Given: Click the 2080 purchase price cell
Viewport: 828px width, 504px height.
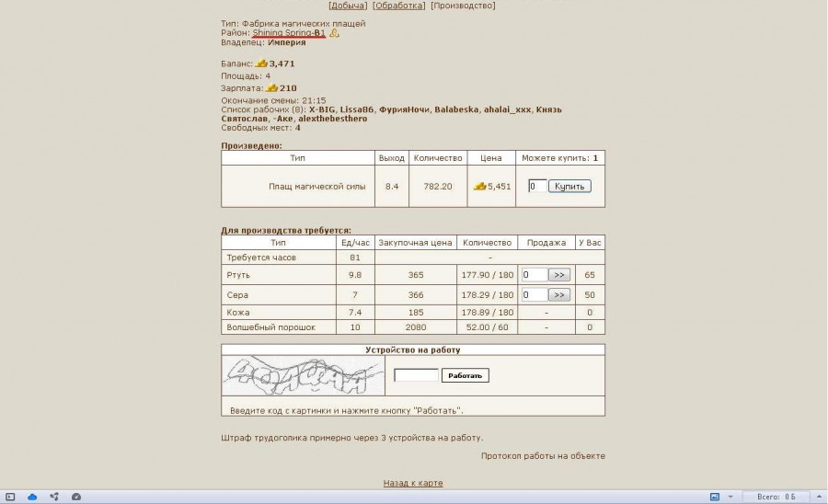Looking at the screenshot, I should (x=416, y=326).
